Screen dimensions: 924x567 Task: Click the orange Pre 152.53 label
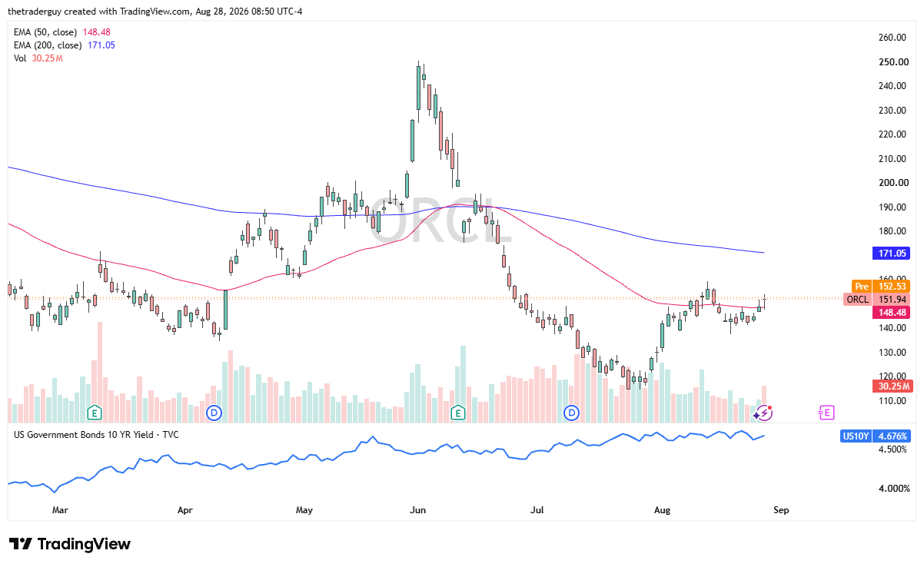[x=881, y=286]
